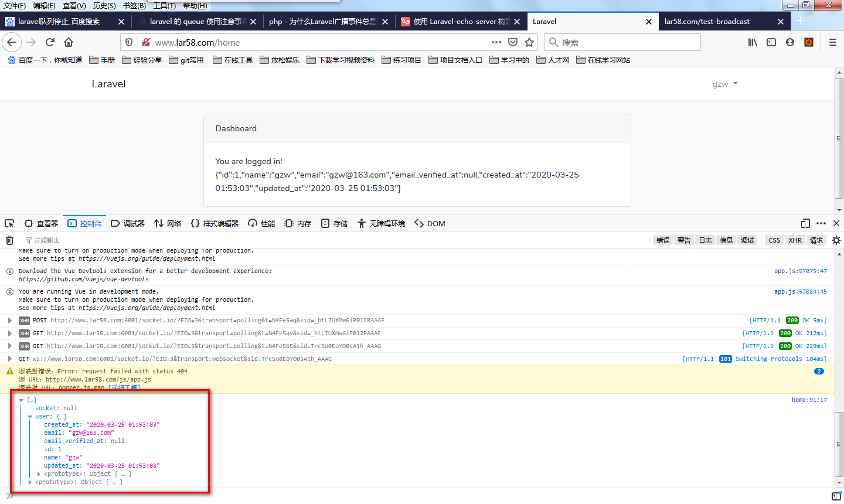Image resolution: width=844 pixels, height=504 pixels.
Task: Enable the 警告 warnings filter
Action: 684,240
